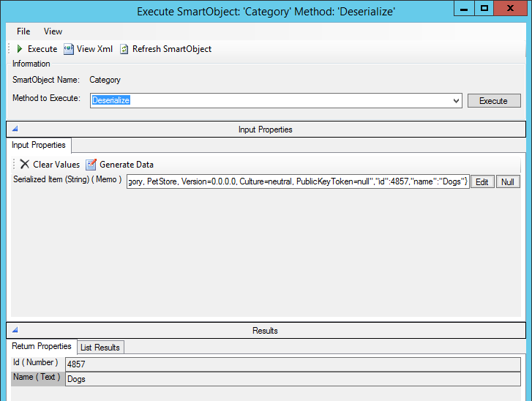Open the View menu
Screen dimensions: 532x401
53,31
